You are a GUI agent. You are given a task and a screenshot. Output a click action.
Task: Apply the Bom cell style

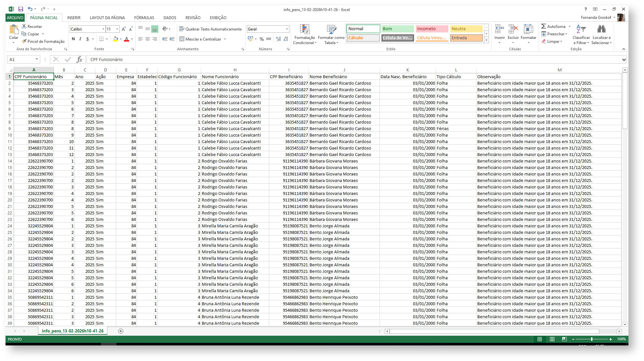point(397,29)
